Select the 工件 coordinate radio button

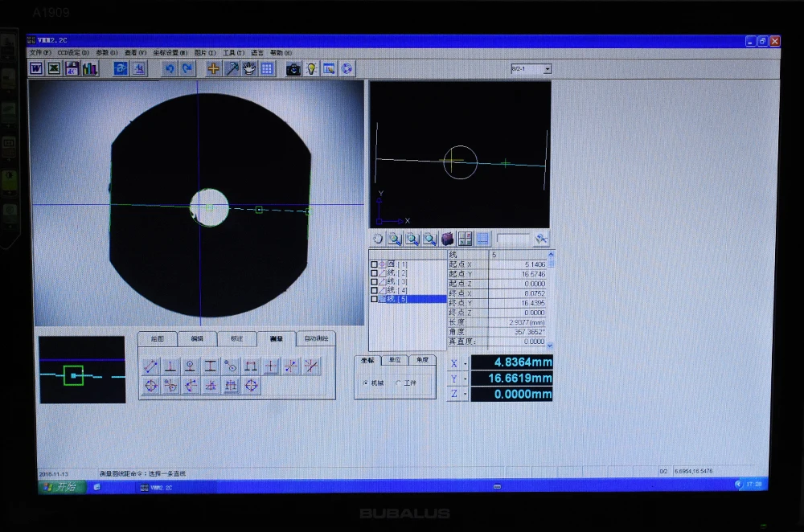coord(399,383)
